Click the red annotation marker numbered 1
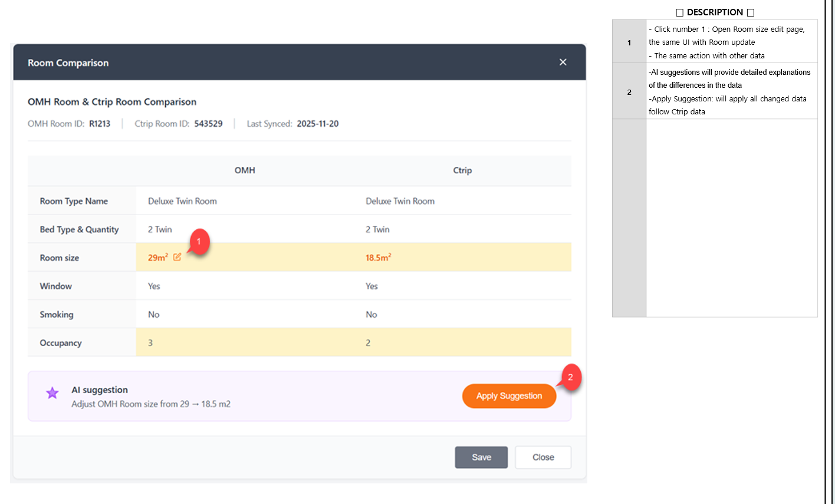835x504 pixels. click(199, 242)
